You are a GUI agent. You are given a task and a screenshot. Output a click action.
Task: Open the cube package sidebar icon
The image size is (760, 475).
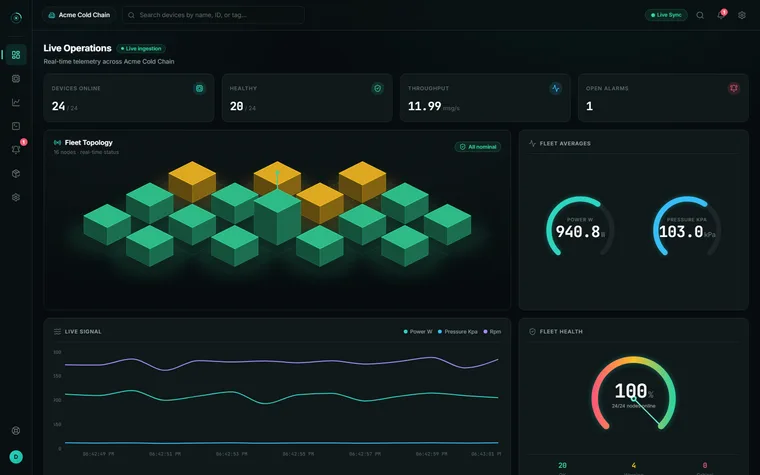pos(16,174)
